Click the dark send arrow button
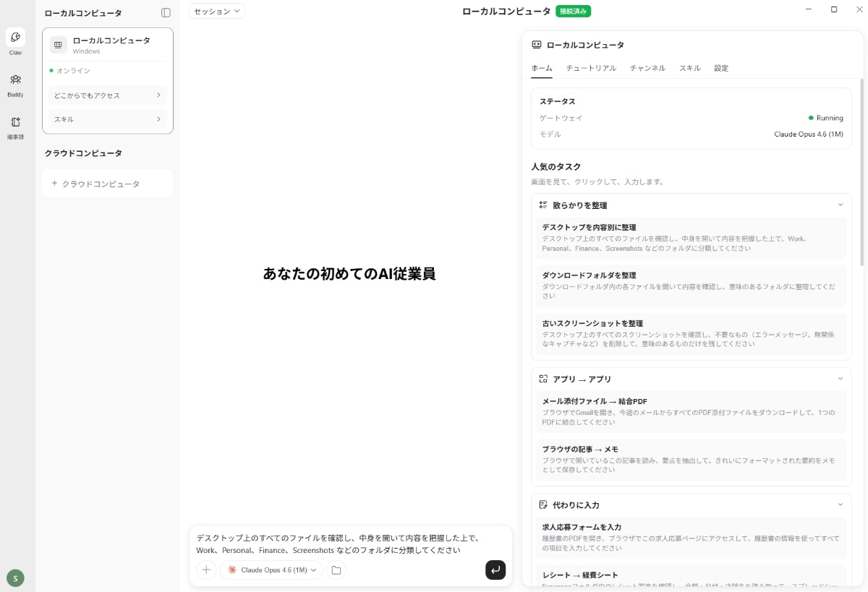This screenshot has width=868, height=592. pos(495,570)
